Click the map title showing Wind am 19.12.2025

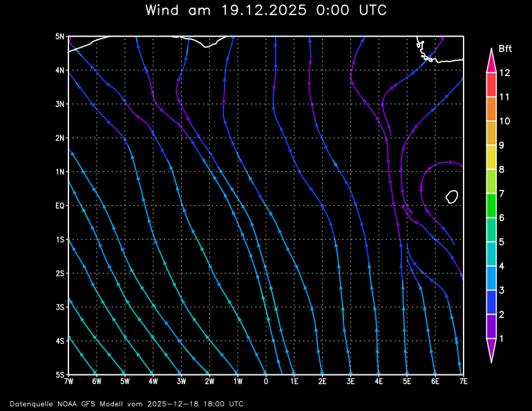(x=266, y=10)
